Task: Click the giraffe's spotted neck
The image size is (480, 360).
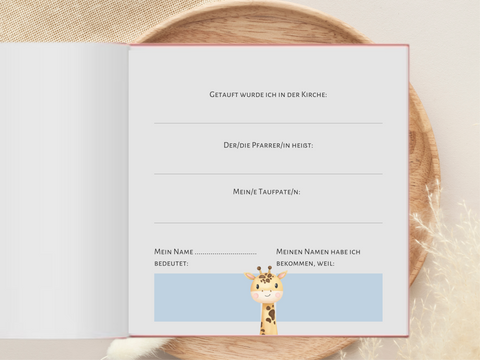Action: click(268, 319)
